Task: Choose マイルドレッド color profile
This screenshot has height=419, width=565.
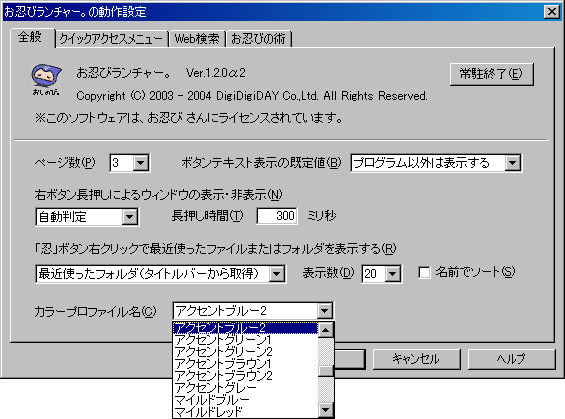Action: (x=246, y=411)
